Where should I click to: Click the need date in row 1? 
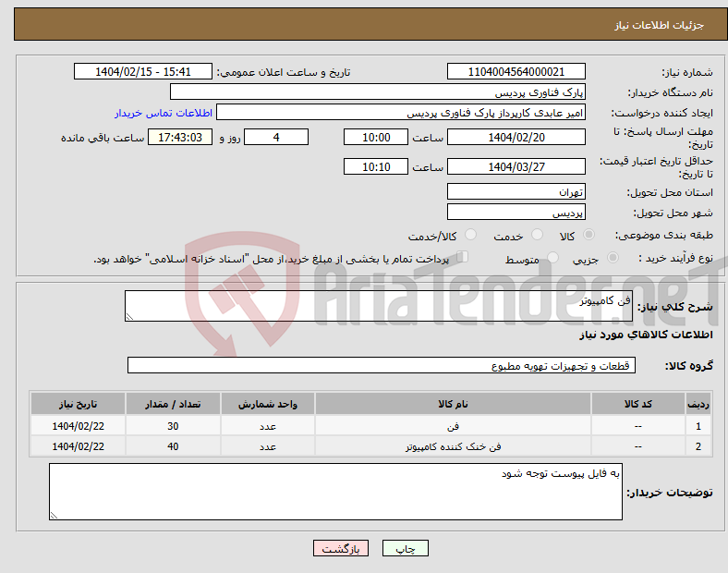[x=78, y=426]
